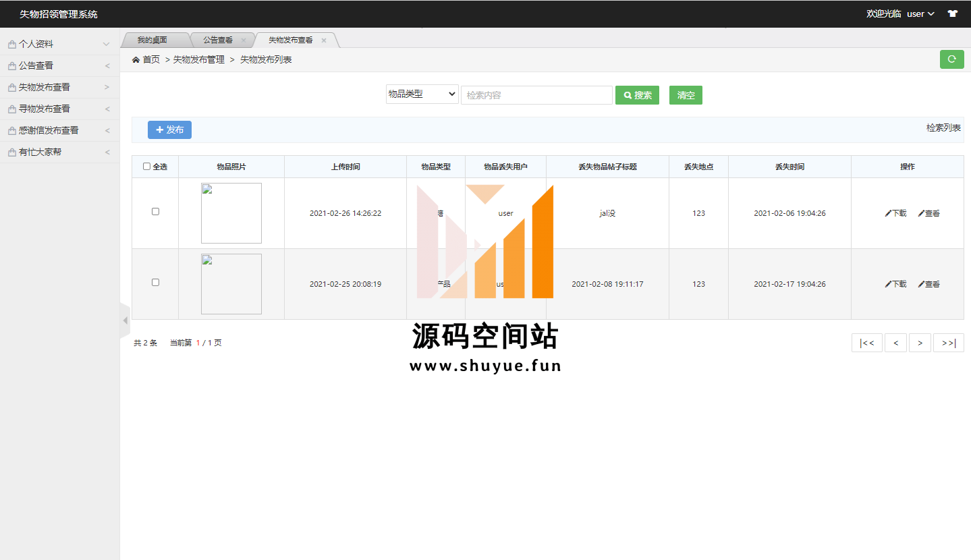
Task: Focus the 检索内容 search input
Action: pos(536,95)
